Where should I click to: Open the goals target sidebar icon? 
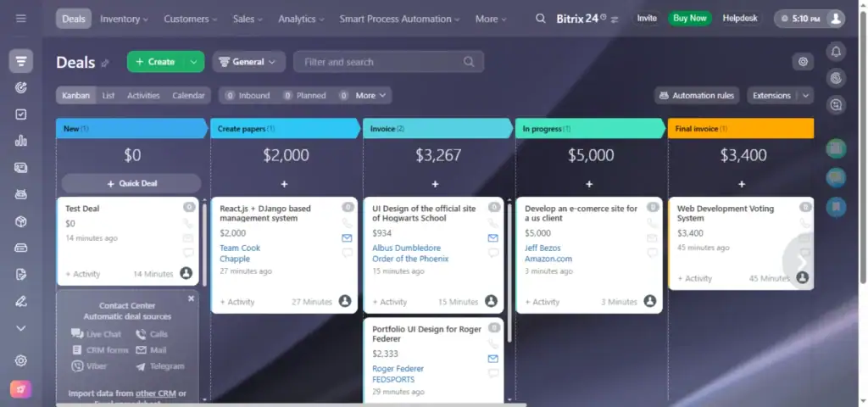coord(21,87)
